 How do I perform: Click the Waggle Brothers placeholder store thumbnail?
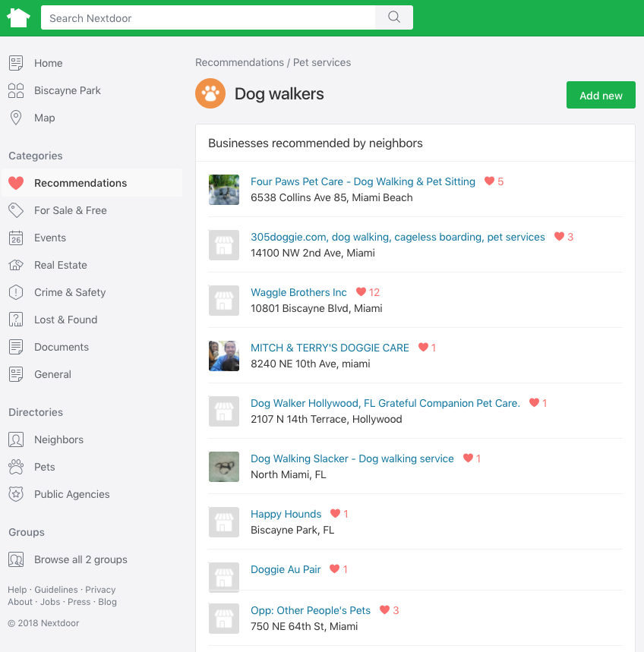224,301
